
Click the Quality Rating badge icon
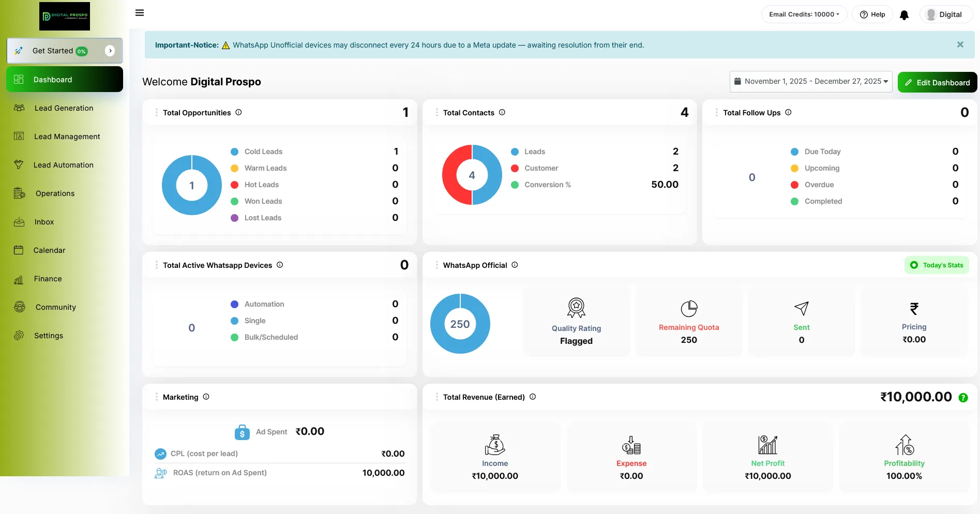coord(576,308)
